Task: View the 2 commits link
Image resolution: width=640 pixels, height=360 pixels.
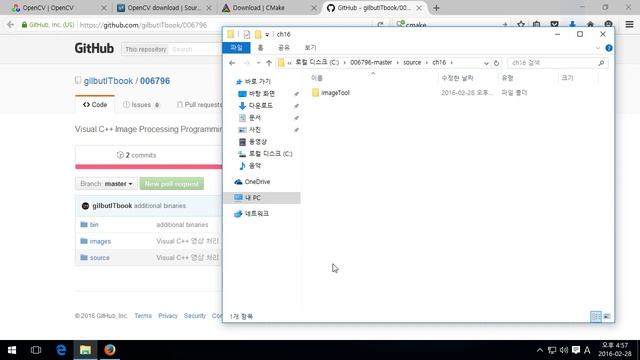Action: point(136,155)
